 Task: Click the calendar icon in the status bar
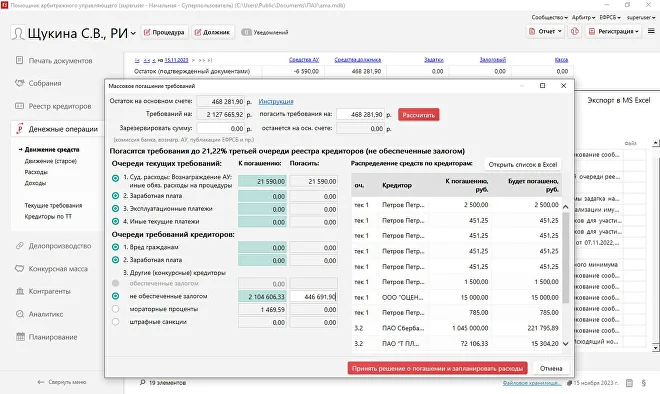[629, 383]
